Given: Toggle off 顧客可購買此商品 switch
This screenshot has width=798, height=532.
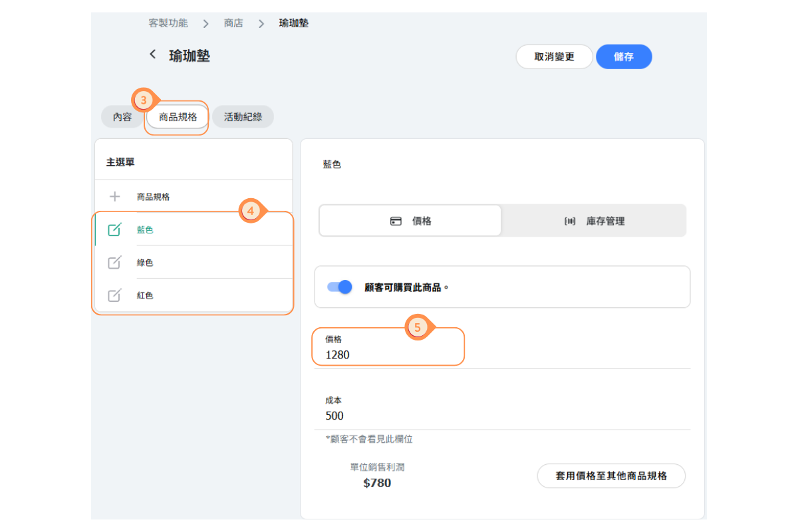Looking at the screenshot, I should 339,287.
